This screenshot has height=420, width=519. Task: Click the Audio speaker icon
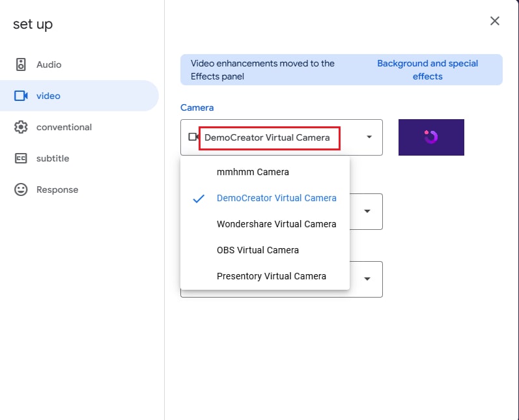coord(21,64)
